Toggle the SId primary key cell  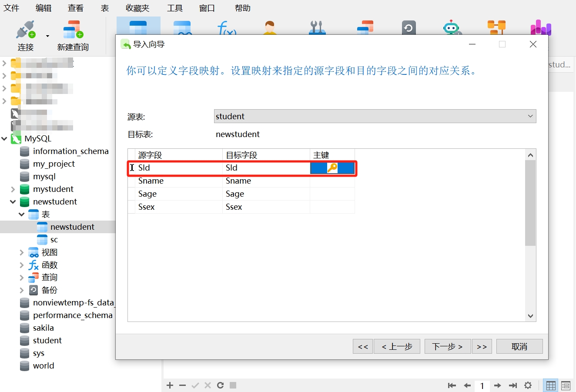click(x=332, y=168)
